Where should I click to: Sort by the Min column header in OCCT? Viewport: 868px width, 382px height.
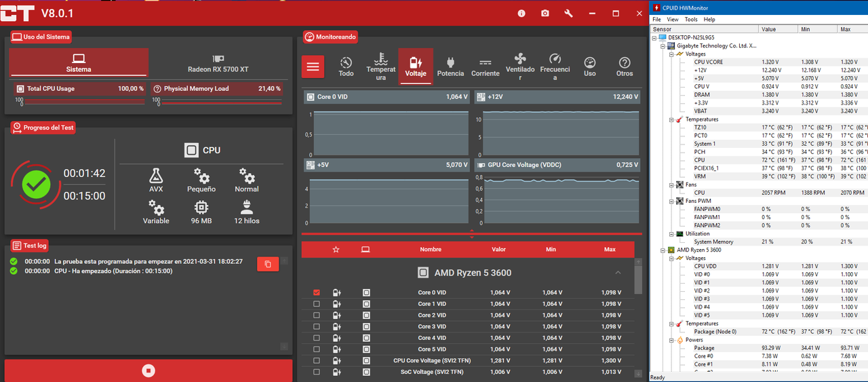coord(551,250)
